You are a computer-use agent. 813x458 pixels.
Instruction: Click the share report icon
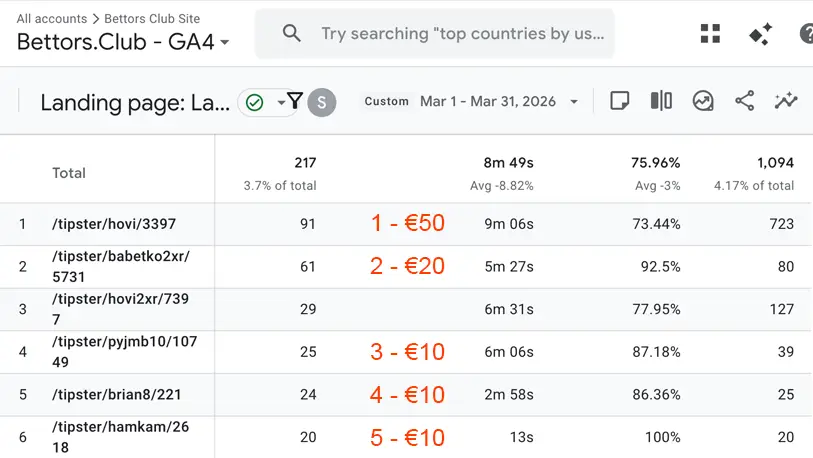click(x=744, y=101)
